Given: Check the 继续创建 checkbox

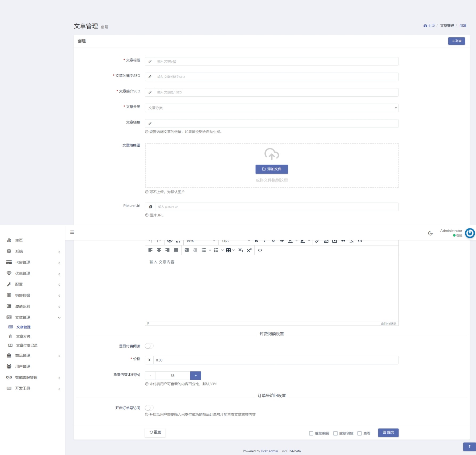Looking at the screenshot, I should point(335,433).
